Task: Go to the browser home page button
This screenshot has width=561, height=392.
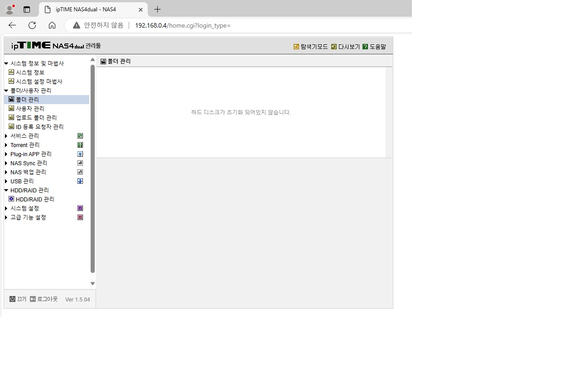Action: pos(52,25)
